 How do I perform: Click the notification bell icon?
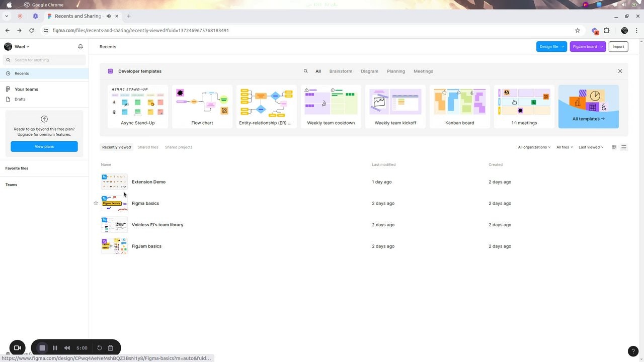coord(80,46)
